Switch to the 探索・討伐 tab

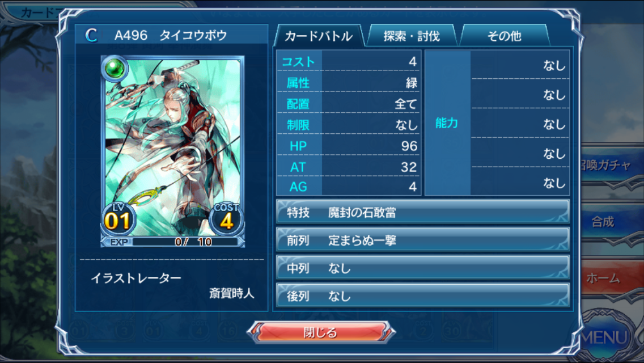[x=412, y=36]
